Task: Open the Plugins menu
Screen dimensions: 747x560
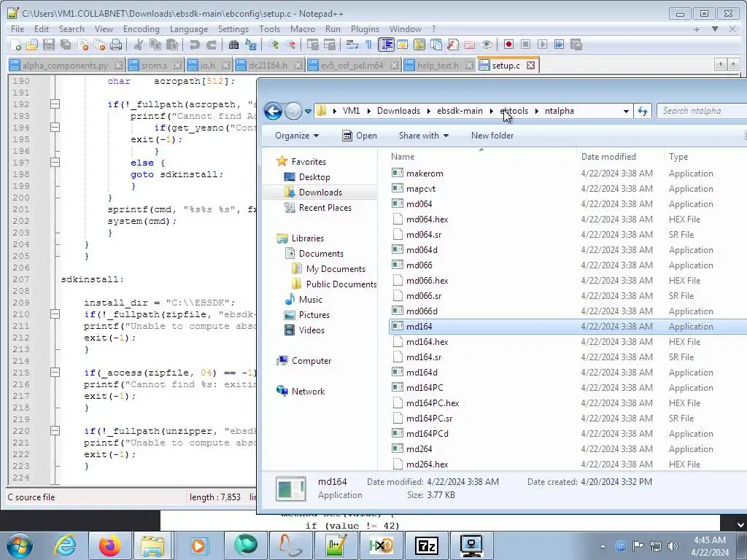Action: [x=365, y=29]
